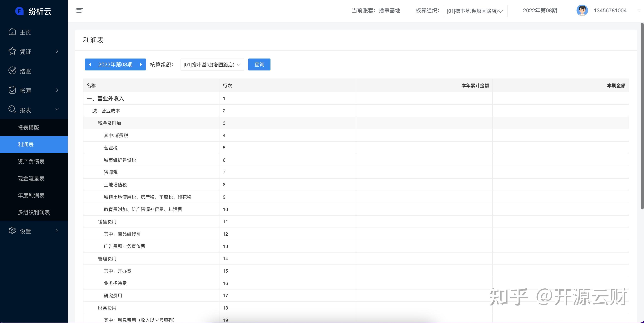Open 核算组织 dropdown next to 查询 button
Image resolution: width=644 pixels, height=323 pixels.
tap(212, 65)
